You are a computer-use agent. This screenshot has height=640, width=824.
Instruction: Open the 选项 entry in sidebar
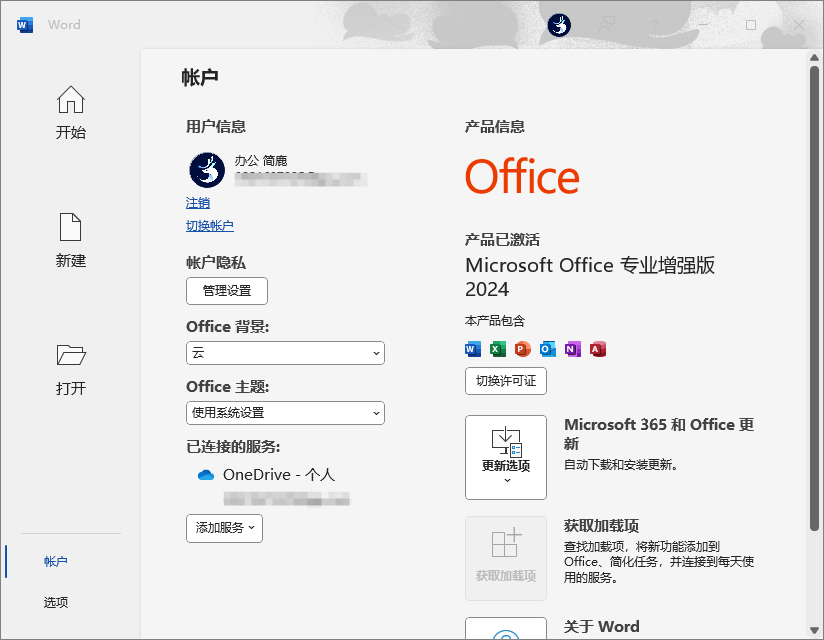point(57,602)
